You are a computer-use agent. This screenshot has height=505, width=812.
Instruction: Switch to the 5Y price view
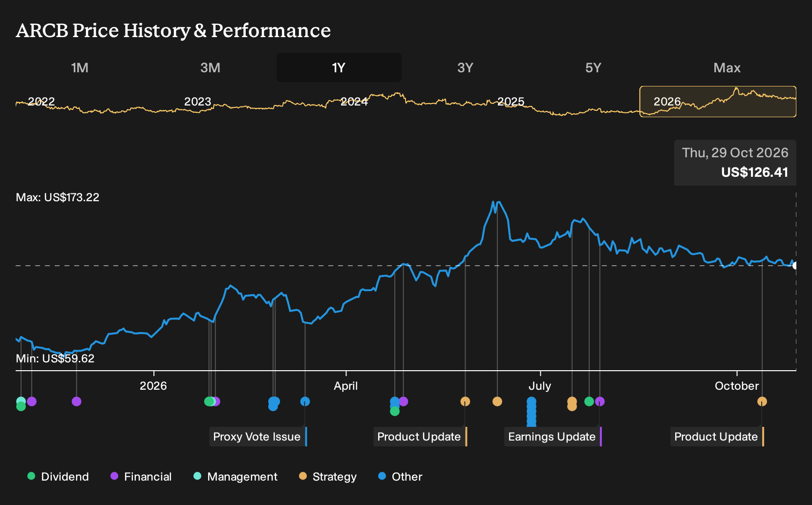click(x=593, y=67)
